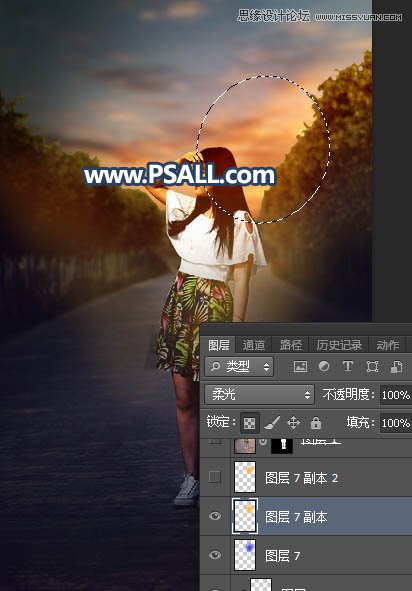412x591 pixels.
Task: Click the 不透明度 label
Action: pyautogui.click(x=349, y=395)
